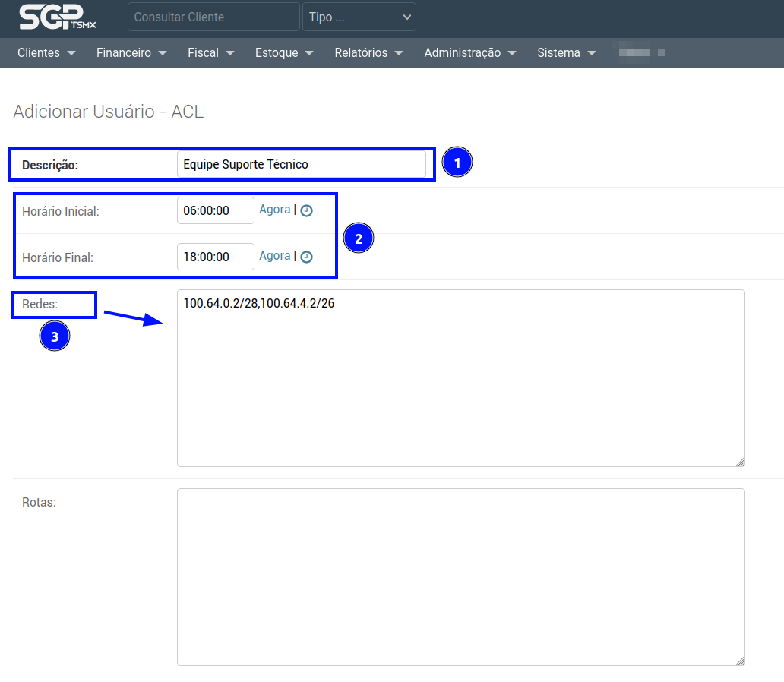Open the Estoque menu

pyautogui.click(x=284, y=53)
